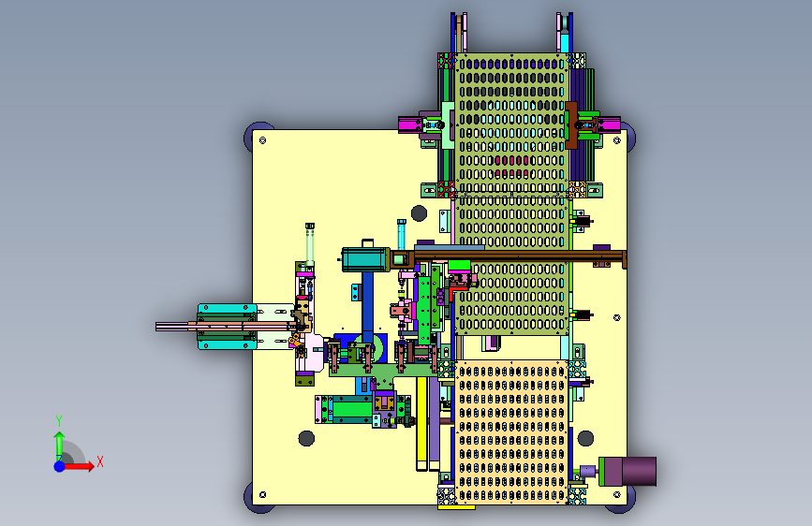Screen dimensions: 812x526
Task: Select the bright green cylinder block near bottom
Action: 351,410
